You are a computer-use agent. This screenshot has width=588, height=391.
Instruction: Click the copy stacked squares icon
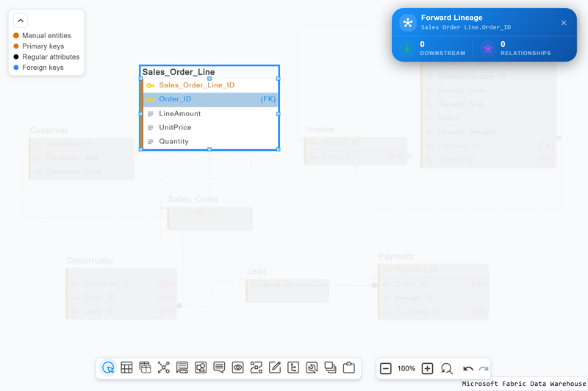coord(330,367)
